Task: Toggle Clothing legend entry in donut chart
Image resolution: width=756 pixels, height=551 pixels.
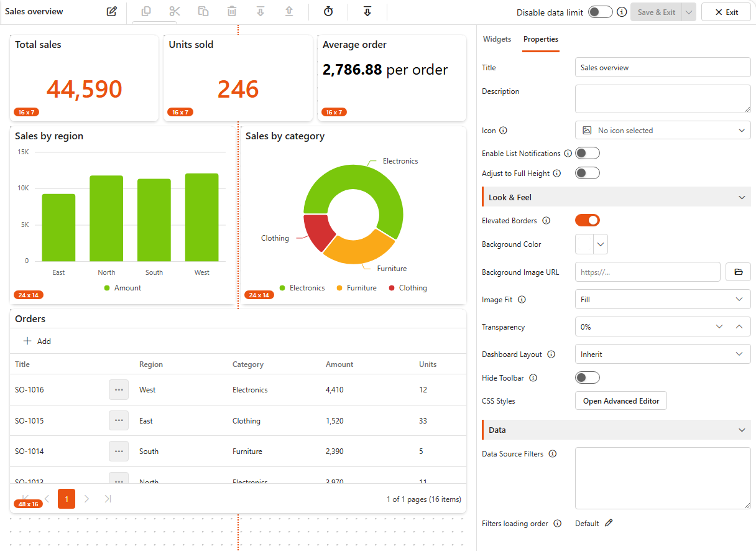Action: (x=408, y=288)
